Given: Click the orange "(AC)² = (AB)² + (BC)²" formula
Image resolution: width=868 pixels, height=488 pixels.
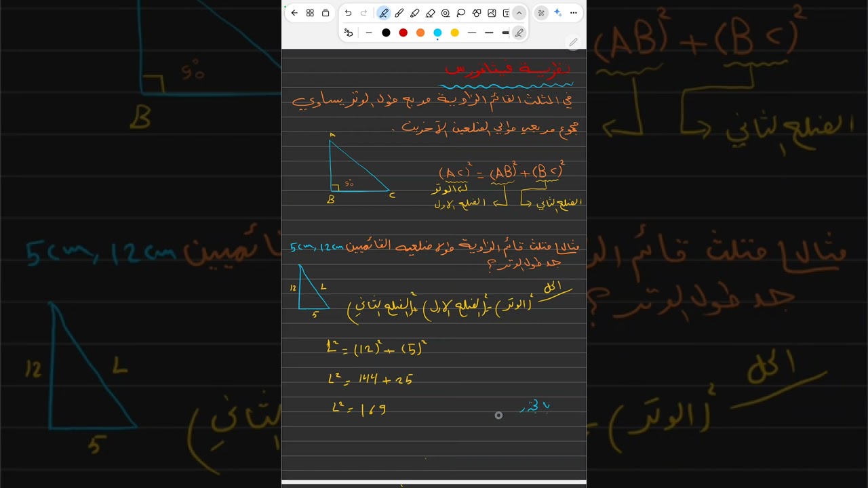Looking at the screenshot, I should click(x=501, y=171).
